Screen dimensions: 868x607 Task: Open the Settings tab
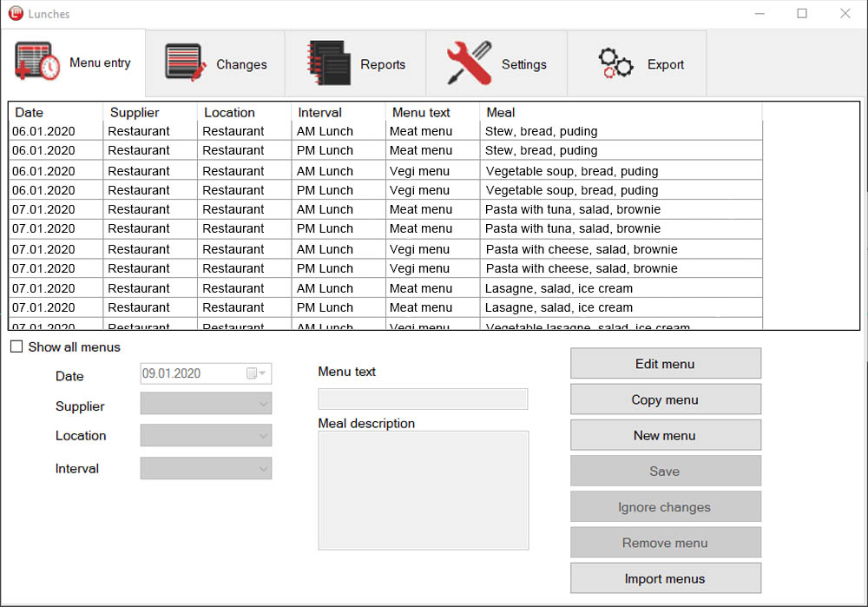[x=496, y=63]
